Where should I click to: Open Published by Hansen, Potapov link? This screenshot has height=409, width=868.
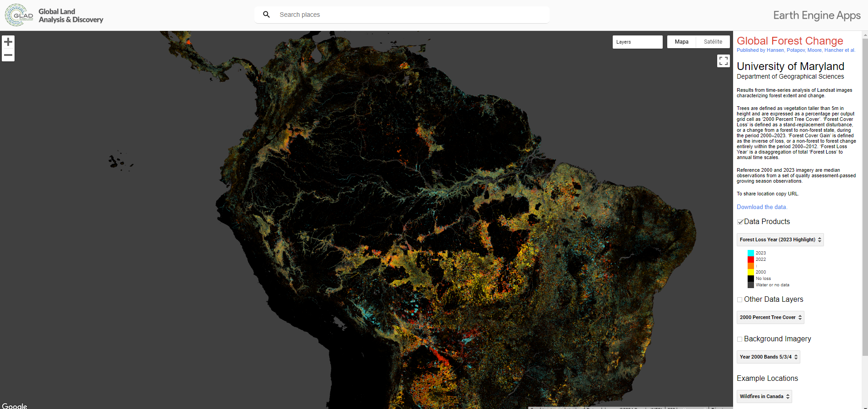(x=796, y=50)
